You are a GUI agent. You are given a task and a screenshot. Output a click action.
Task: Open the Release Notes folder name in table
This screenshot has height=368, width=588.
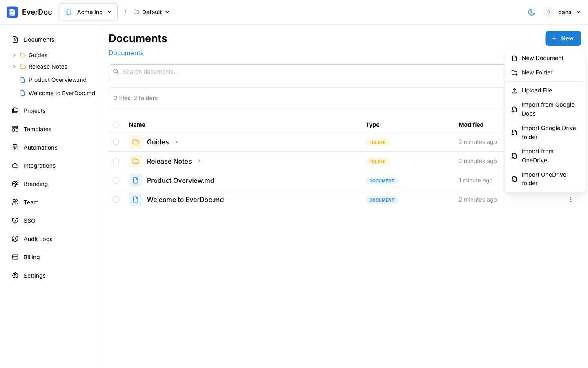(x=169, y=161)
